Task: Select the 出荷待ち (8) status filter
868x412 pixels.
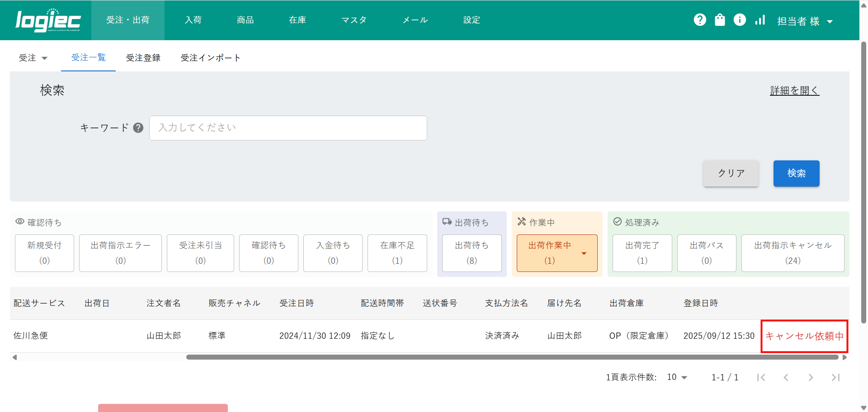Action: tap(472, 253)
